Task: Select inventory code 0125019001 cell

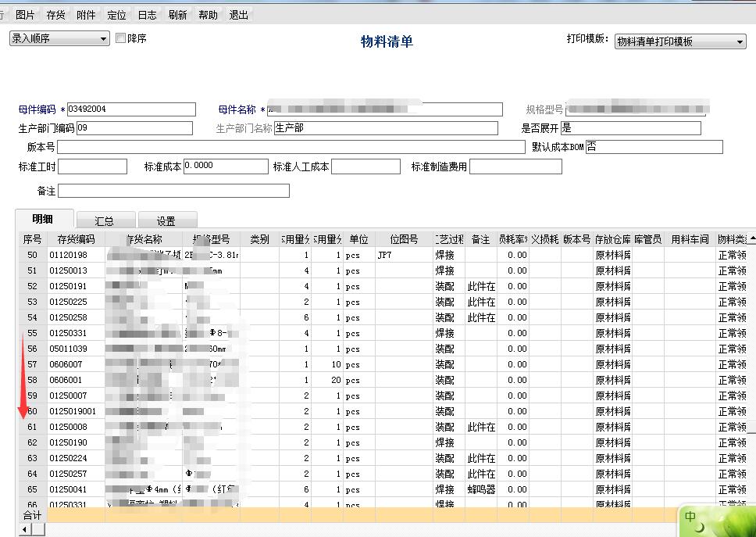Action: click(x=76, y=411)
